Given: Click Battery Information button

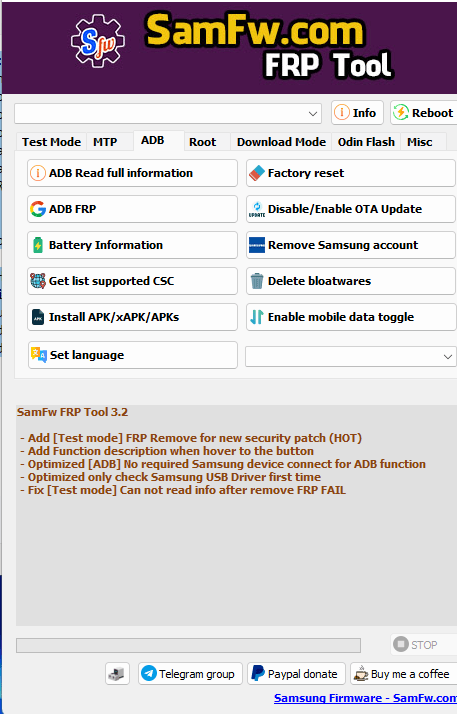Looking at the screenshot, I should [132, 245].
